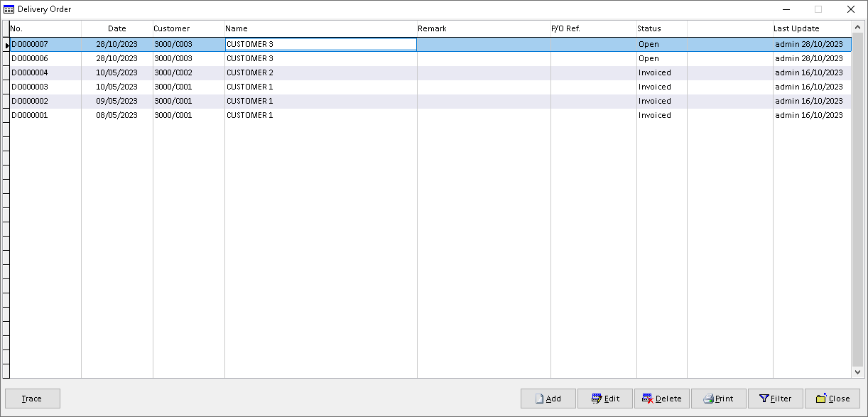Click the Delivery Order window title icon
Screen dimensions: 868x417
pyautogui.click(x=9, y=9)
